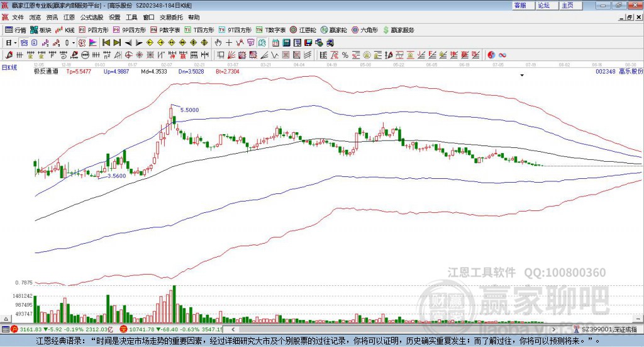Open 赢家服务 with the dollar icon
The width and height of the screenshot is (644, 347).
click(x=398, y=30)
